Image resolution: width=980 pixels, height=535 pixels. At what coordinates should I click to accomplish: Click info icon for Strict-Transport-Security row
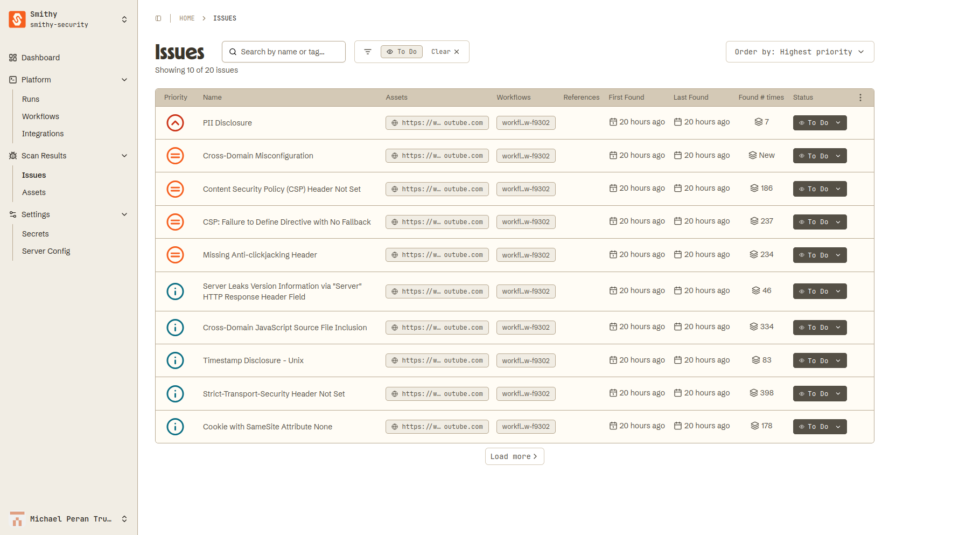point(175,394)
